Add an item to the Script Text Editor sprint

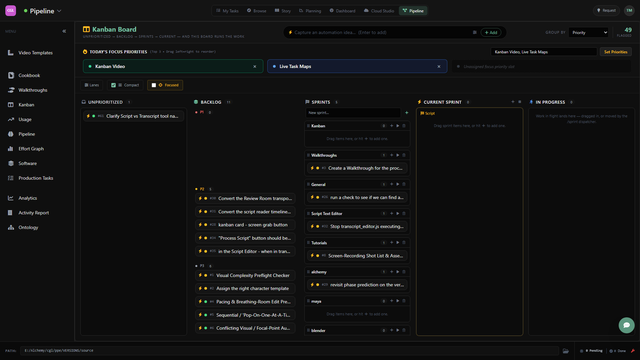pos(391,213)
